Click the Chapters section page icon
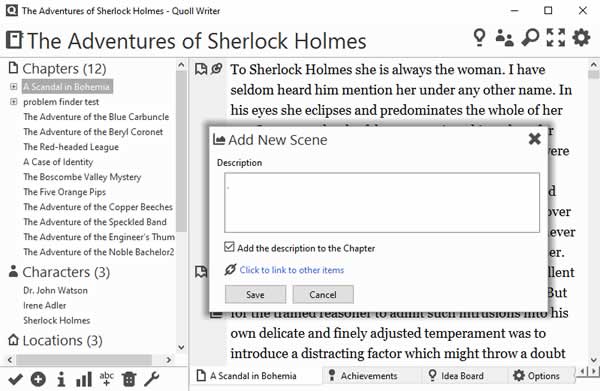The height and width of the screenshot is (391, 600). coord(13,68)
